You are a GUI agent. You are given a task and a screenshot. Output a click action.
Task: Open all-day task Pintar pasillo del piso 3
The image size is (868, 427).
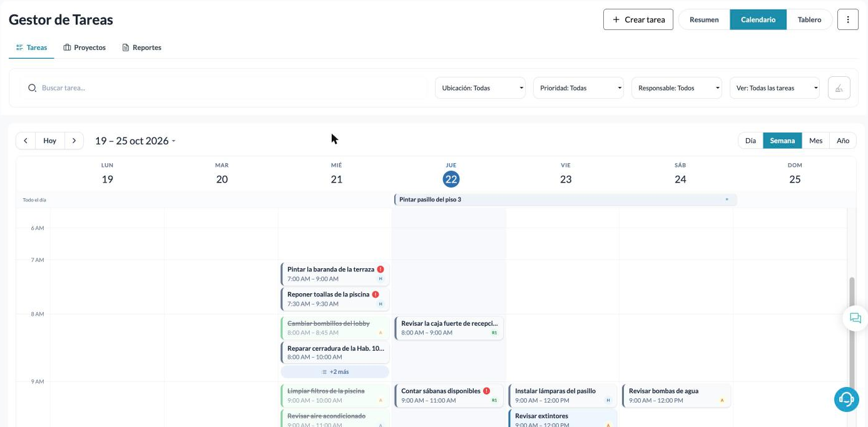565,199
